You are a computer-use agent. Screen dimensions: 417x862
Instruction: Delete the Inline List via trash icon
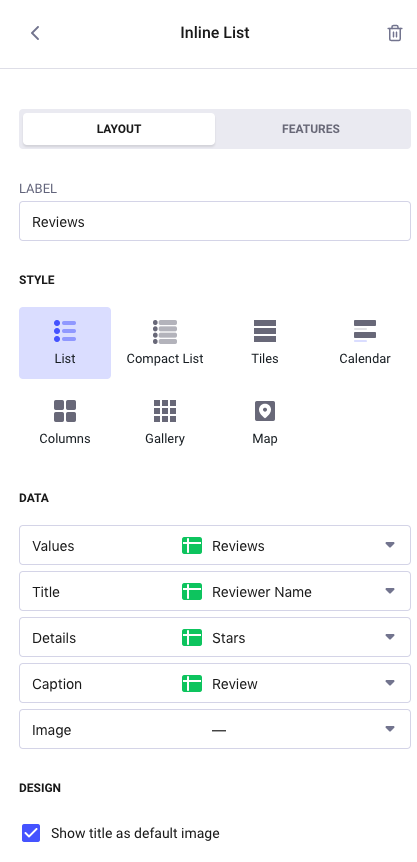coord(394,33)
